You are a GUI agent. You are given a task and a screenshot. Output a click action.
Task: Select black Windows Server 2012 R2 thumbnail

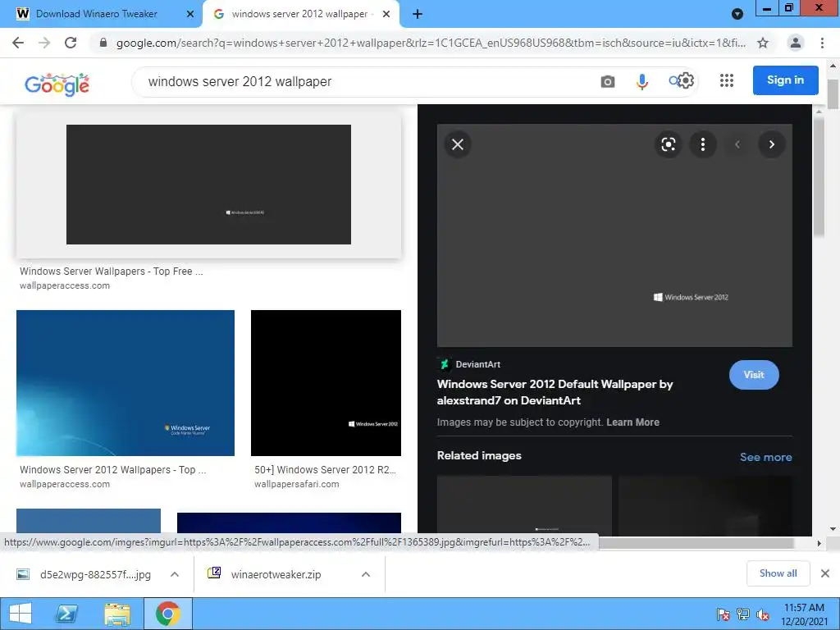click(326, 383)
